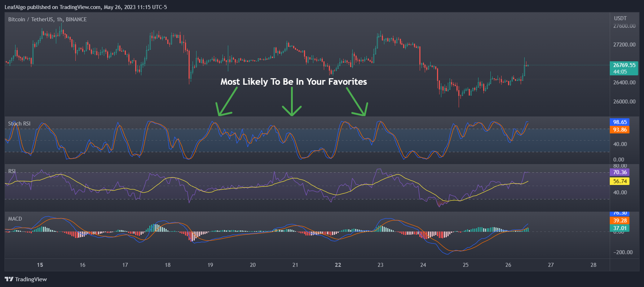Click date 24 on time axis

pyautogui.click(x=423, y=265)
